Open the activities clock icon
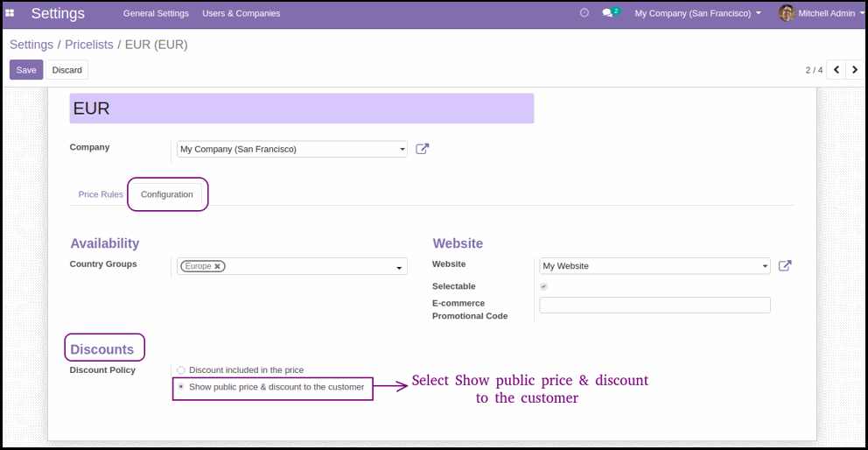This screenshot has height=450, width=868. pyautogui.click(x=584, y=13)
